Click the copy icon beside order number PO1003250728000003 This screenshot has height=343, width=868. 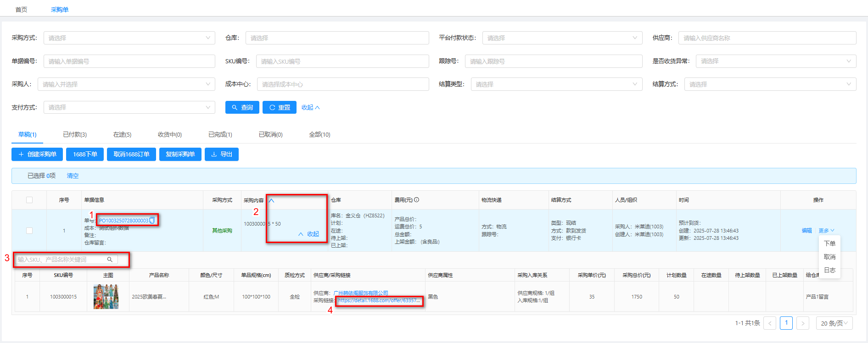(x=152, y=221)
